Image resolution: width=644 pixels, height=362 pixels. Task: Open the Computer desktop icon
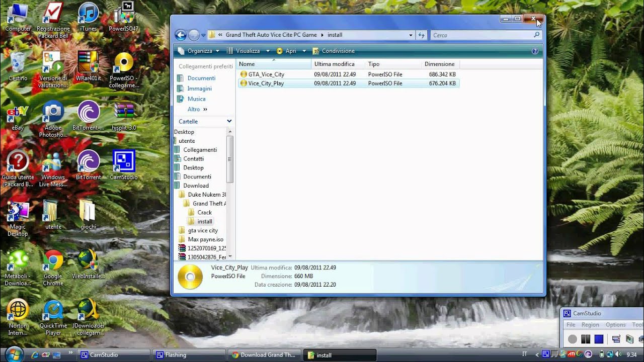click(18, 17)
